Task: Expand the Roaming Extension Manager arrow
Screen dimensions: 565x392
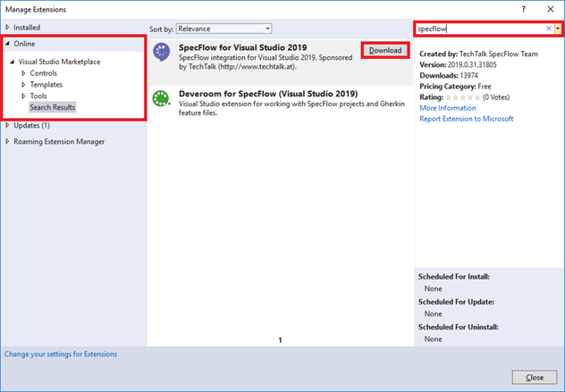Action: pyautogui.click(x=7, y=141)
